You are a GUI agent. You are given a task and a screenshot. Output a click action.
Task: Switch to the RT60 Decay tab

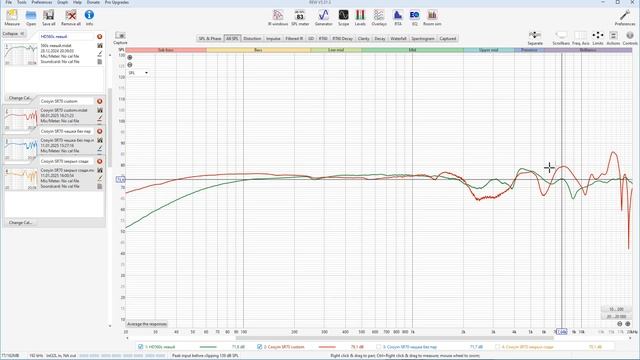(x=342, y=38)
